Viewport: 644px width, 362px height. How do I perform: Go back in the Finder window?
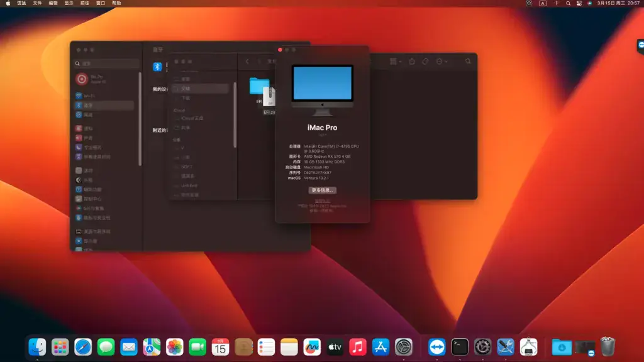click(x=247, y=62)
